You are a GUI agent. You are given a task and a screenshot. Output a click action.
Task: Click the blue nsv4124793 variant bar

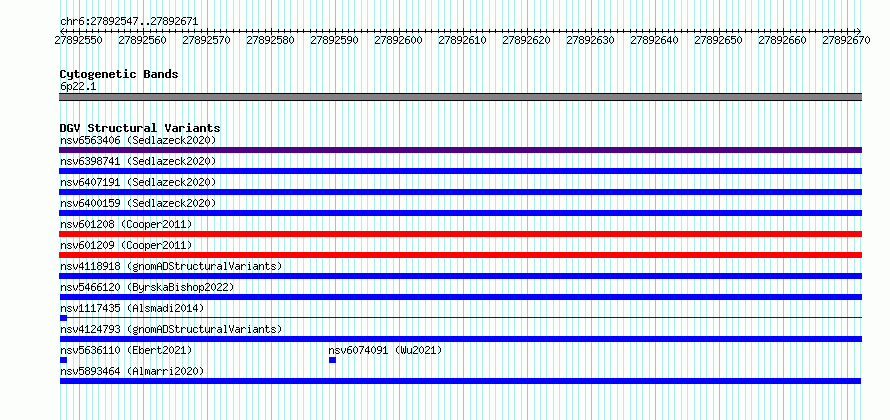coord(460,339)
